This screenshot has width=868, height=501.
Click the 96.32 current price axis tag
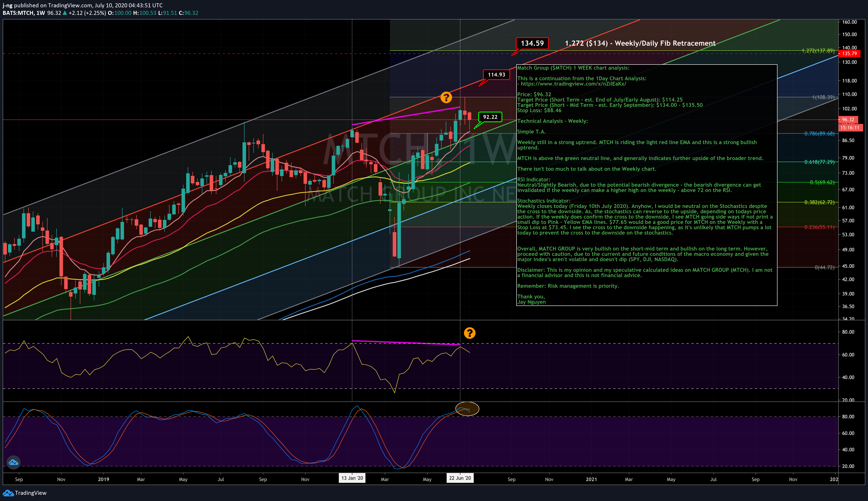point(848,120)
